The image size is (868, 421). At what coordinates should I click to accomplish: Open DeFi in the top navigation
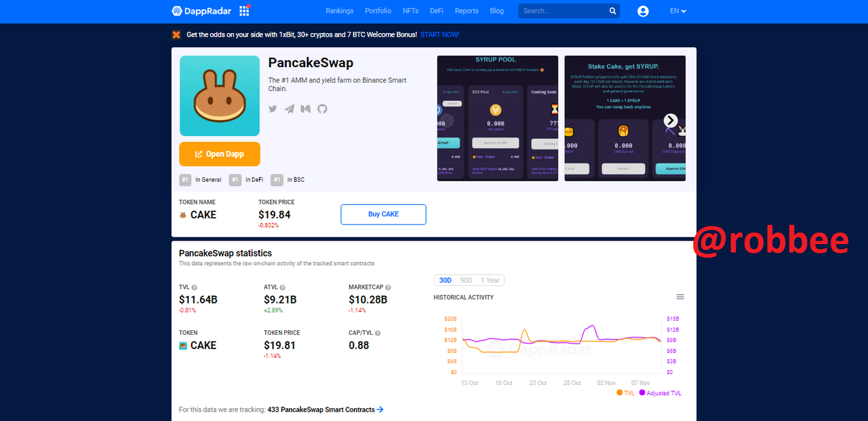[x=437, y=11]
